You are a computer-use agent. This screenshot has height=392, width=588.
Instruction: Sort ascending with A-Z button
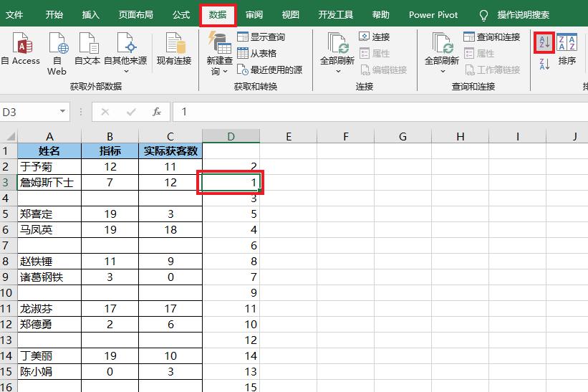pos(544,42)
